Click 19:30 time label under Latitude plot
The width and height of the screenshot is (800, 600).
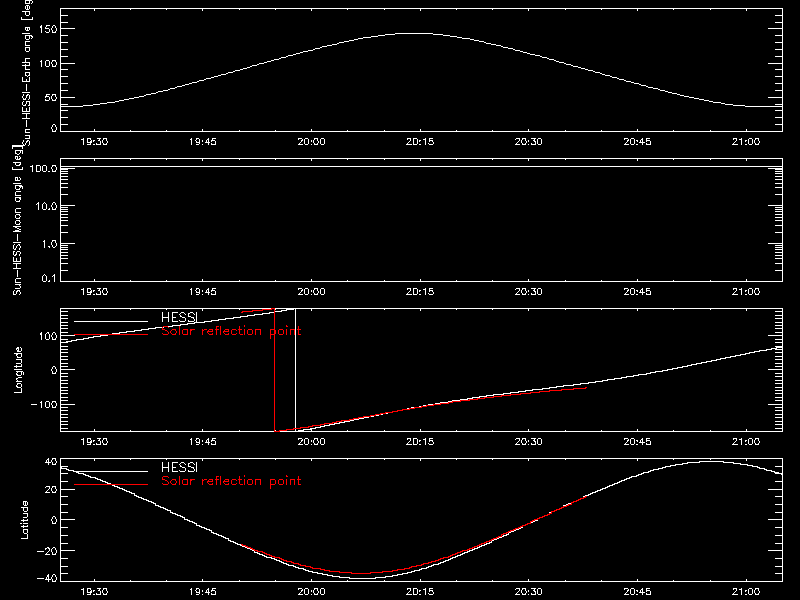click(94, 592)
